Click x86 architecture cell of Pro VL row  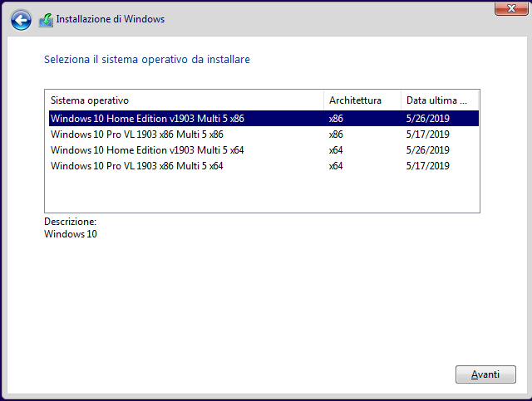pyautogui.click(x=336, y=134)
